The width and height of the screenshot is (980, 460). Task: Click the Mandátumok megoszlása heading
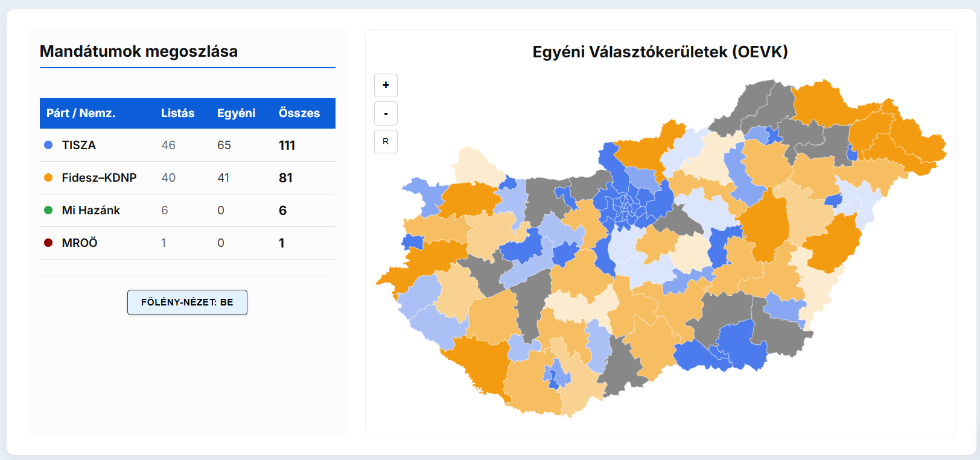pyautogui.click(x=138, y=51)
